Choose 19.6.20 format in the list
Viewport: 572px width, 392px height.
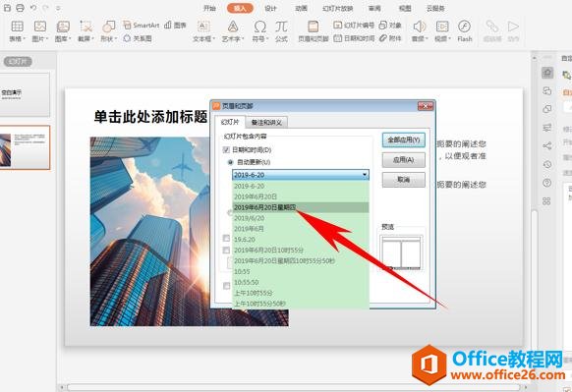coord(301,240)
